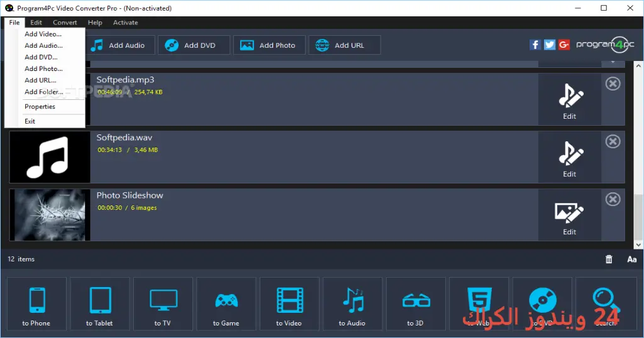Viewport: 644px width, 338px height.
Task: Click the list scrollbar down arrow
Action: pyautogui.click(x=638, y=245)
